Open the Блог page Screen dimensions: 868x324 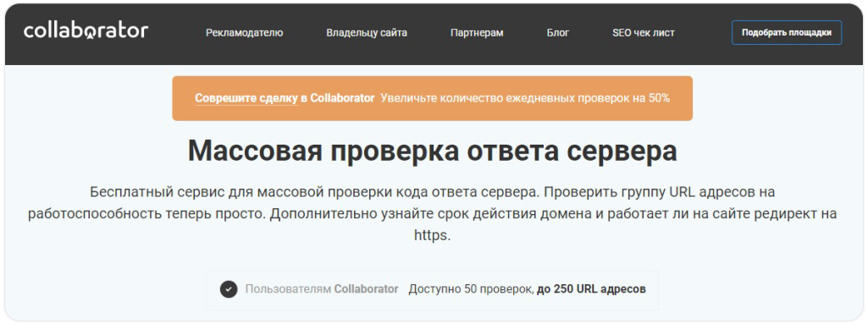point(557,33)
